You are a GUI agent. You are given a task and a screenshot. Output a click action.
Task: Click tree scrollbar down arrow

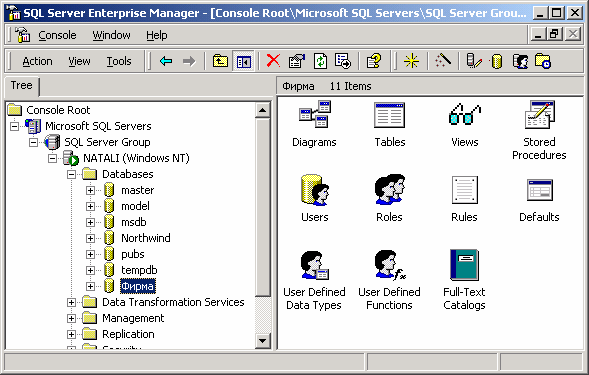click(263, 341)
